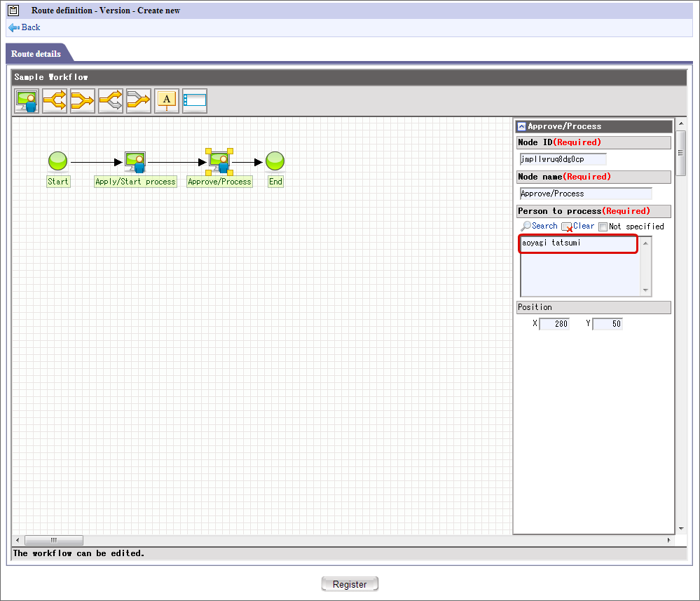Select the Apply/Start process node icon
700x601 pixels.
tap(135, 162)
